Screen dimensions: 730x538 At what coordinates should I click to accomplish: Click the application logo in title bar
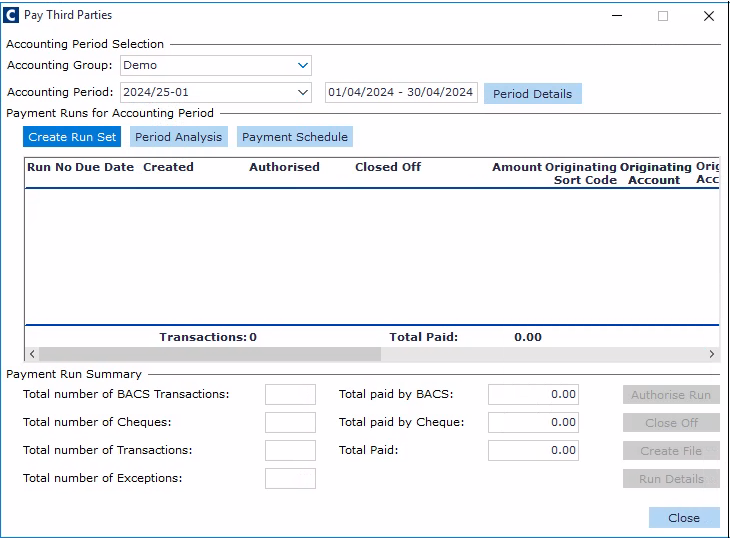(11, 15)
